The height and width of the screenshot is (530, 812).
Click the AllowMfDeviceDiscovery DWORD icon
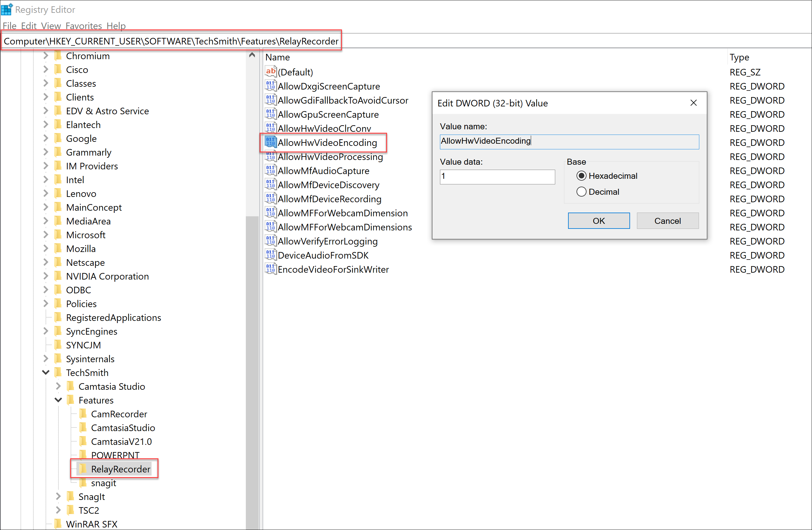click(271, 184)
